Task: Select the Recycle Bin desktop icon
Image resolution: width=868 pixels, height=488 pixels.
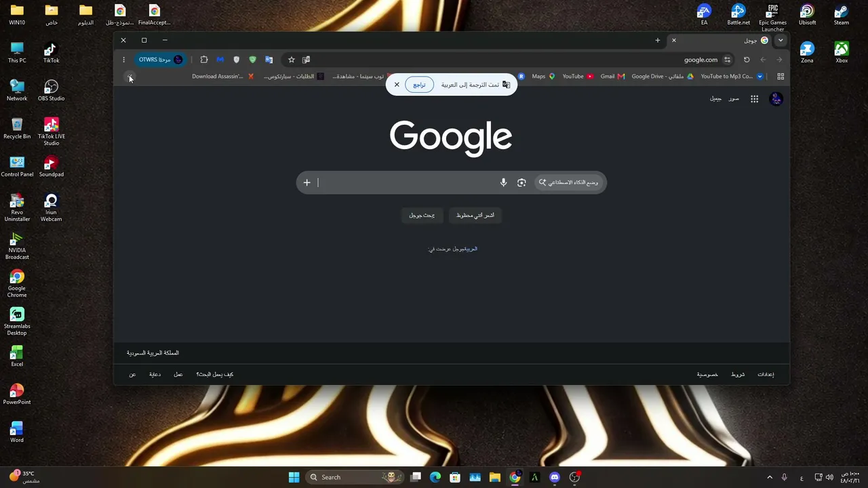Action: click(x=17, y=129)
